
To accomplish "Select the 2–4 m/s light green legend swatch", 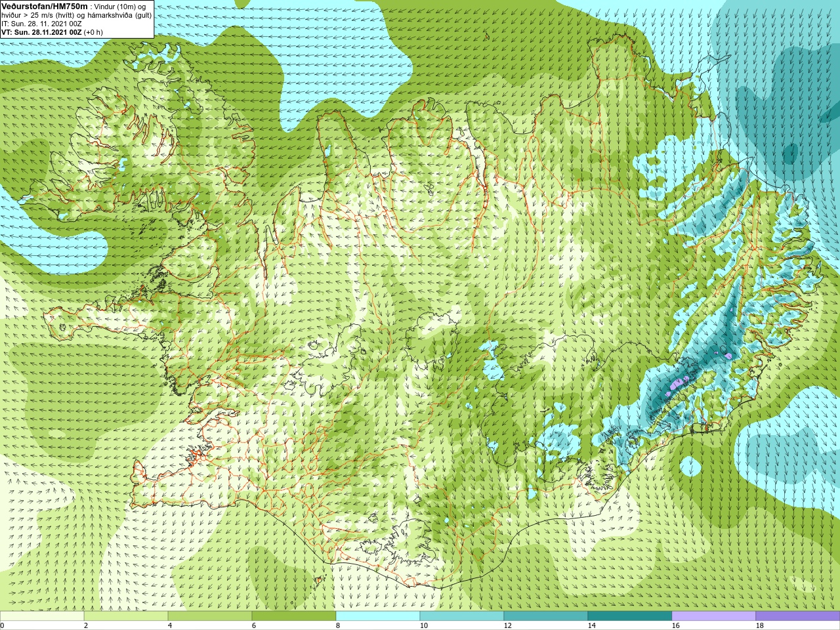I will click(x=126, y=616).
